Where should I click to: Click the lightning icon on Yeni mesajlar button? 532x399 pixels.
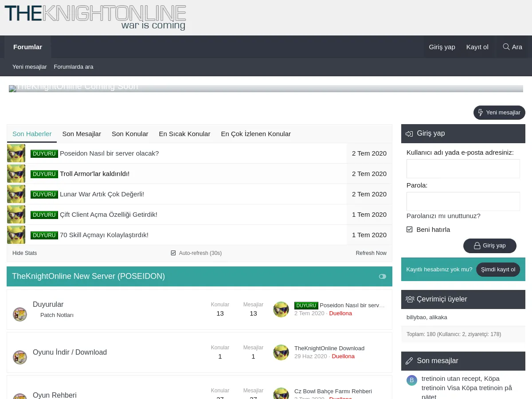click(x=481, y=112)
